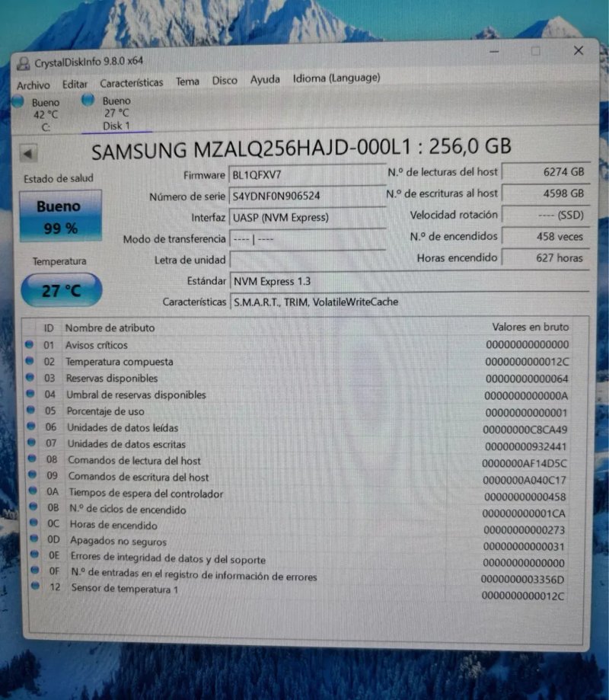Click status dot of Horas de encendido row
The width and height of the screenshot is (609, 700).
coord(34,523)
